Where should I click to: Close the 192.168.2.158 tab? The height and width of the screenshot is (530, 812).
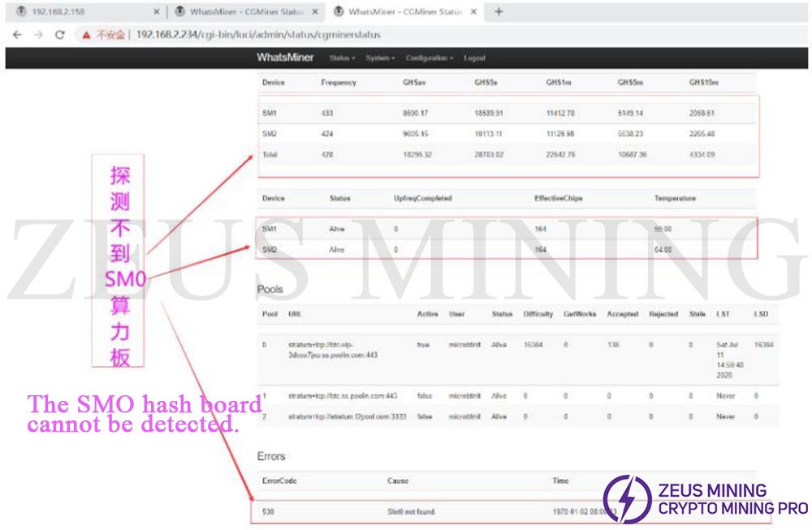157,12
